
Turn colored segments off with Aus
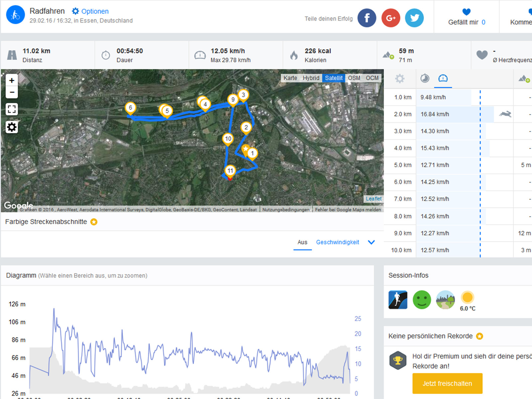(302, 242)
